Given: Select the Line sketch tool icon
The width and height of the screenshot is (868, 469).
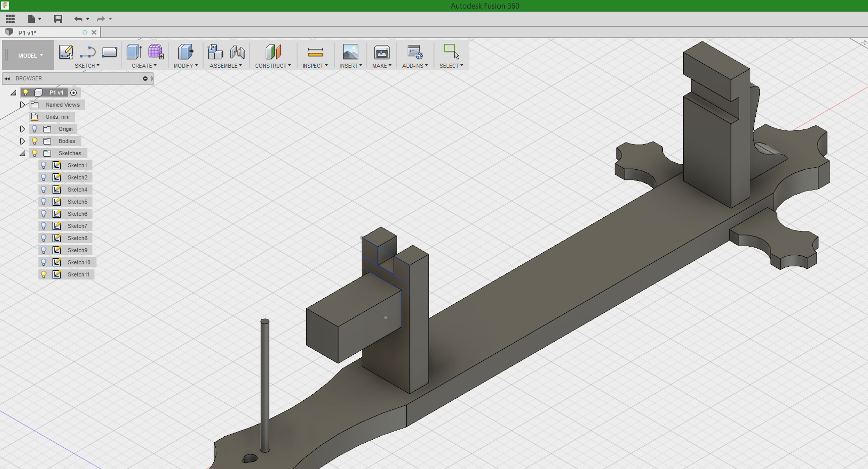Looking at the screenshot, I should 88,52.
